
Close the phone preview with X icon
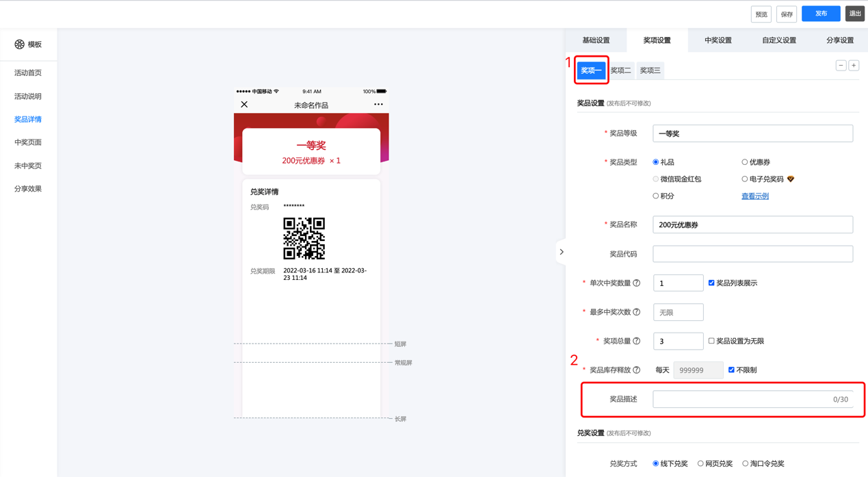(244, 105)
